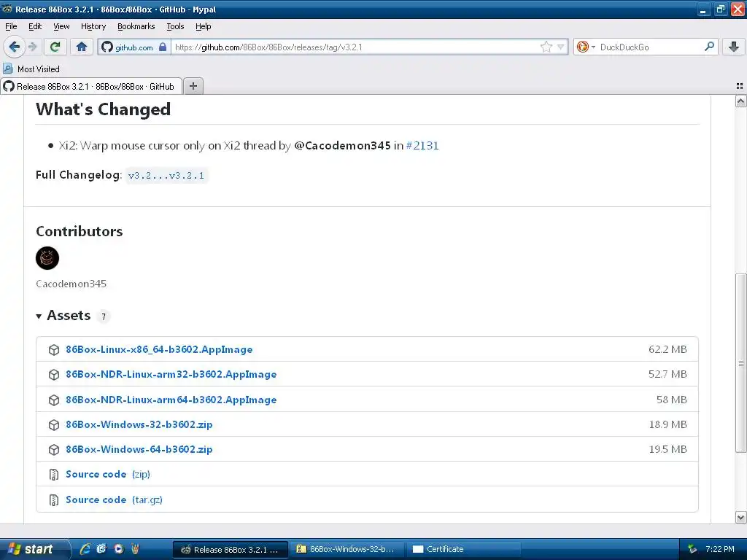Click the page scrollbar down arrow

coord(740,517)
